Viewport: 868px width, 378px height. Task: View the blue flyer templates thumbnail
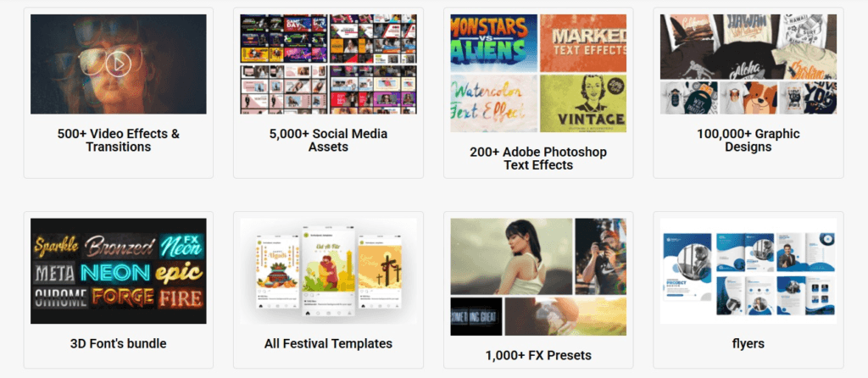tap(748, 271)
